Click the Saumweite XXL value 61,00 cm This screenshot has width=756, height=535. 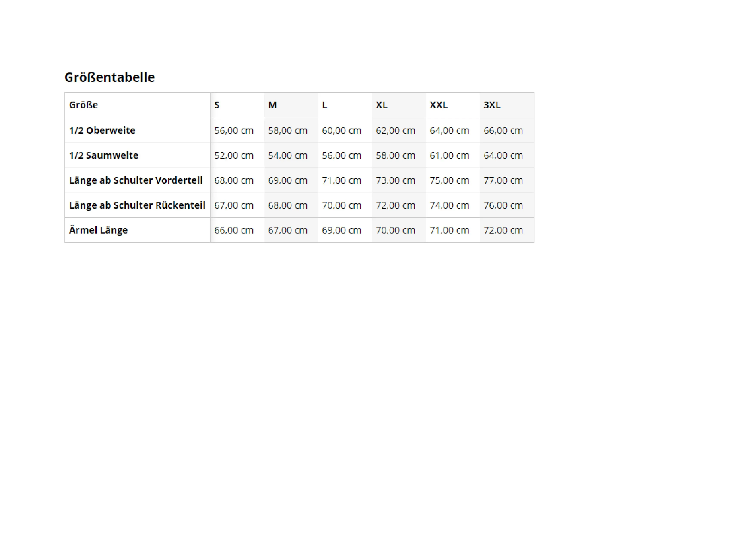pyautogui.click(x=449, y=155)
